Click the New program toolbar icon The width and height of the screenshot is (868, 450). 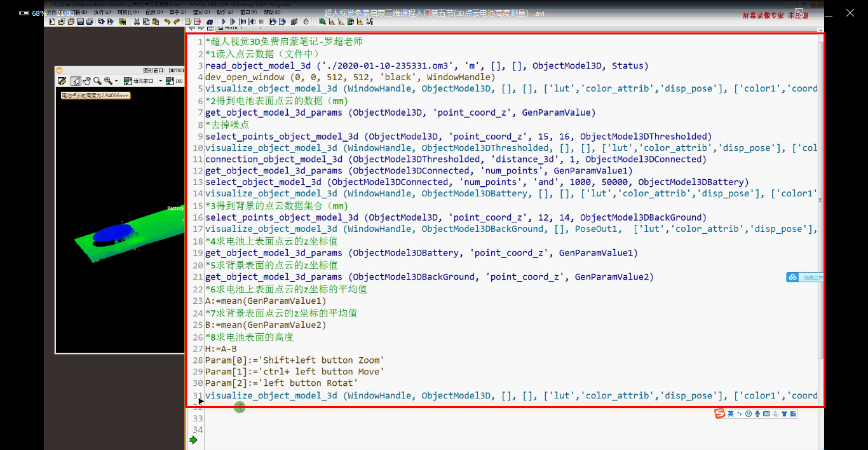(52, 22)
